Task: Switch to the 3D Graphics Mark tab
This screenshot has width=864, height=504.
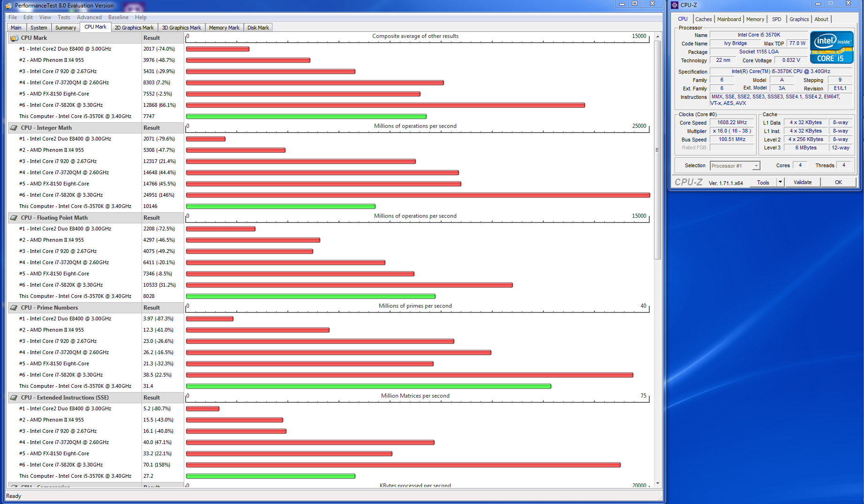Action: 181,28
